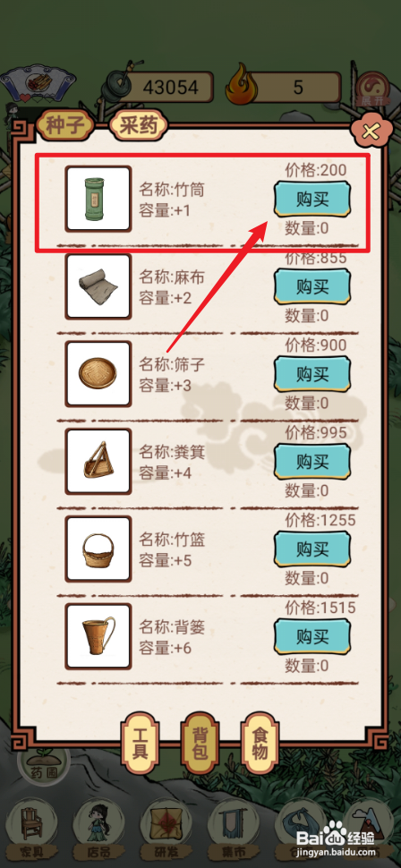401x868 pixels.
Task: Expand the 展开 yin-yang menu
Action: click(x=372, y=90)
